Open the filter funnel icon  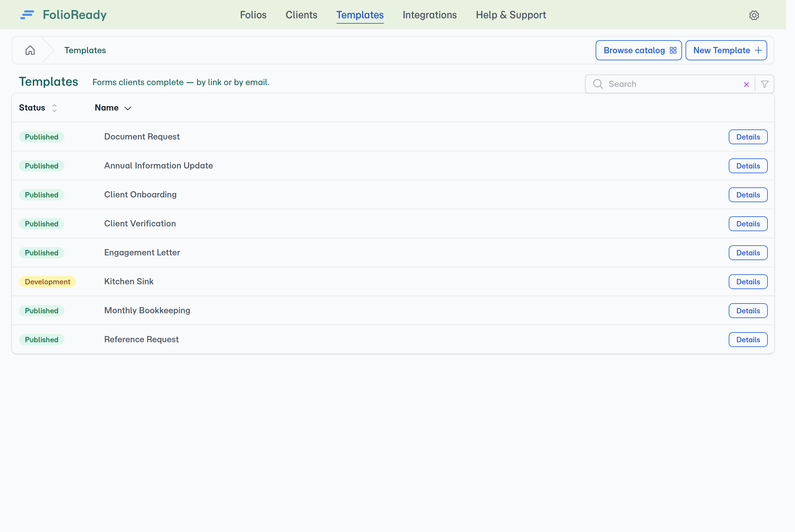pyautogui.click(x=765, y=84)
